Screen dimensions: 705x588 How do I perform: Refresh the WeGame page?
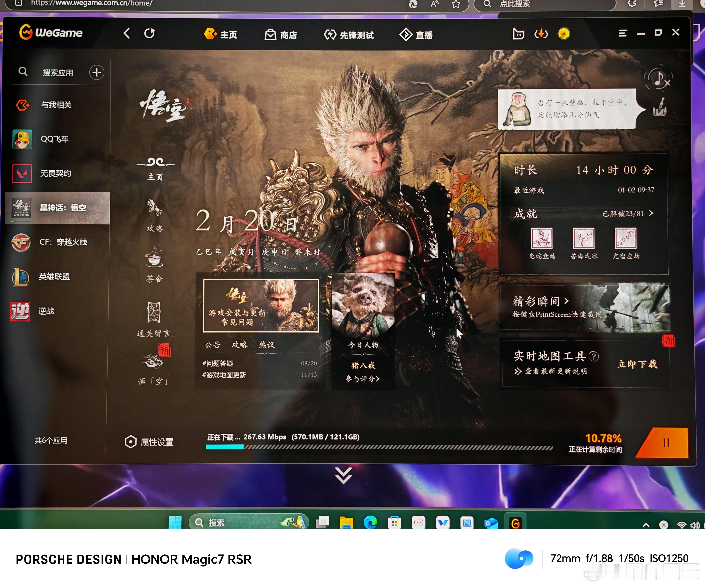(149, 33)
